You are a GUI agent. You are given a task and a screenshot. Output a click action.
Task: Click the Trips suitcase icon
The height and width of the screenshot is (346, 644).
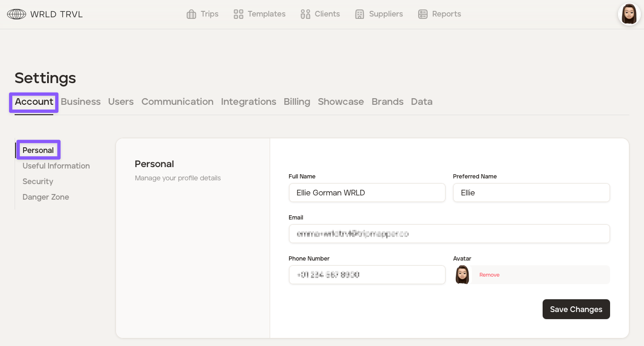(191, 14)
